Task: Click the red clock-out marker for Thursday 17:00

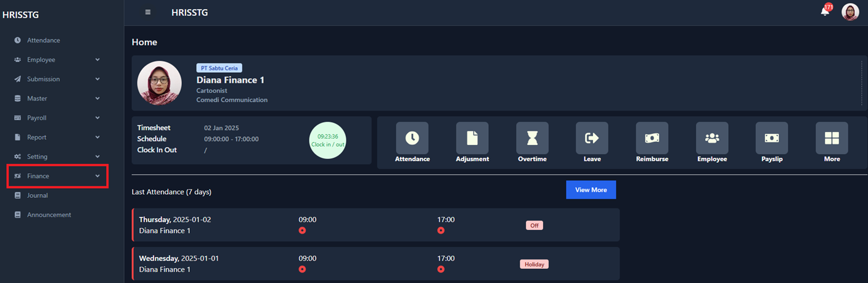Action: pos(441,231)
